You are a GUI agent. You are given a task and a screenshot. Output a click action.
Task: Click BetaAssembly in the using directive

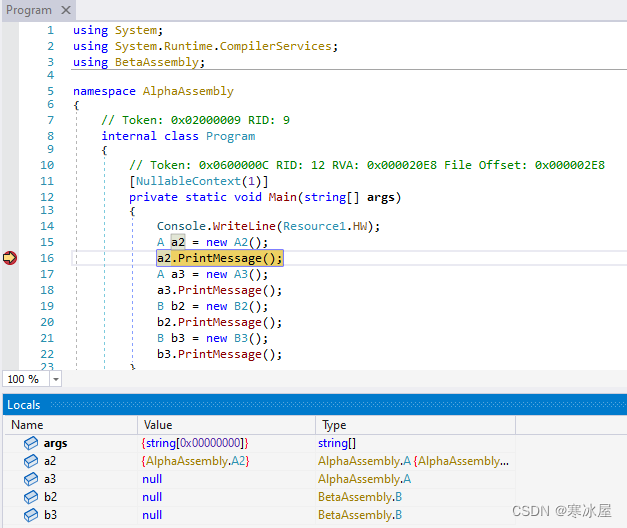pos(157,62)
